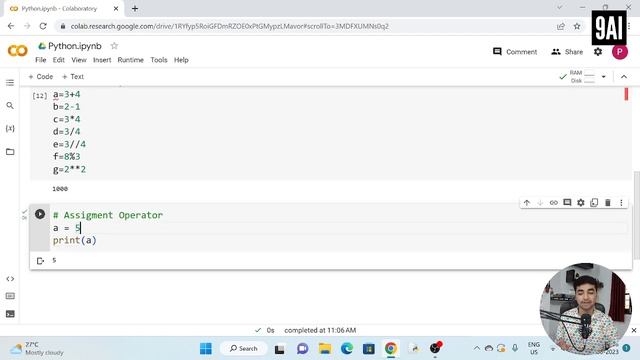This screenshot has width=640, height=360.
Task: Open the code snippets panel icon
Action: pos(10,279)
